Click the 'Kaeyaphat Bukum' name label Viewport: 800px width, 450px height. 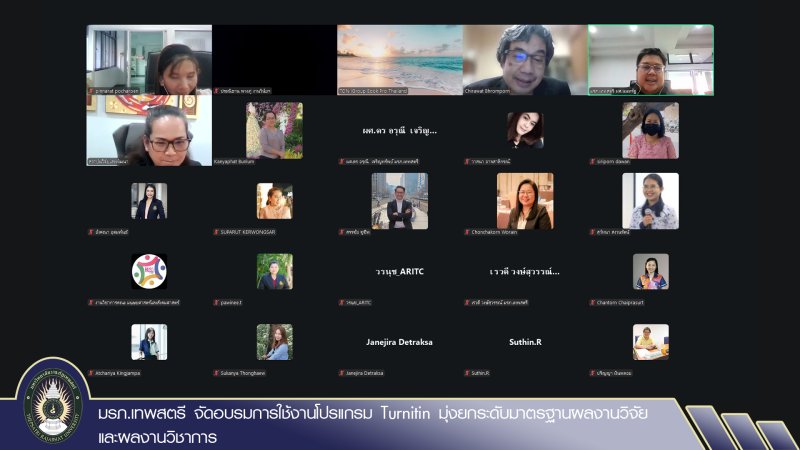(234, 161)
